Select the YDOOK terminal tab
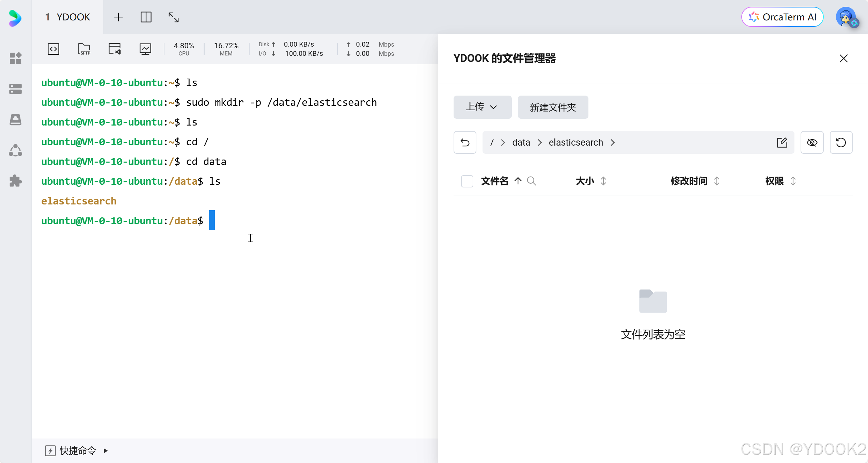This screenshot has width=868, height=463. coord(67,17)
